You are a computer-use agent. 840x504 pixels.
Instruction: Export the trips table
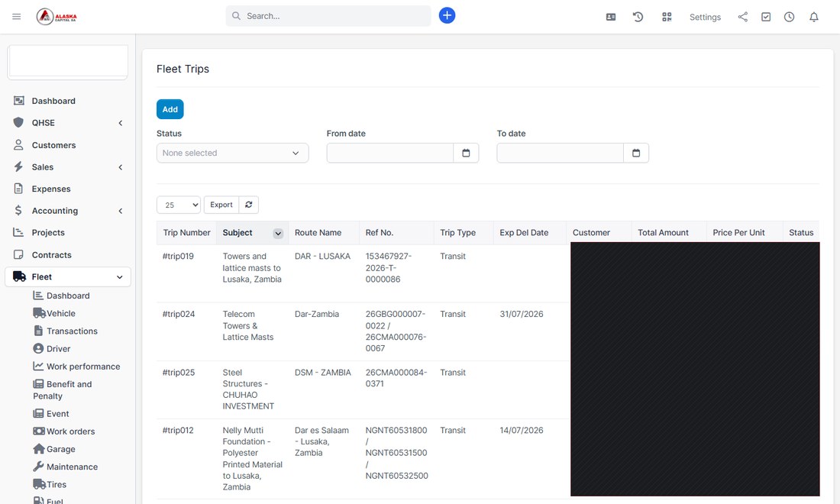(221, 205)
